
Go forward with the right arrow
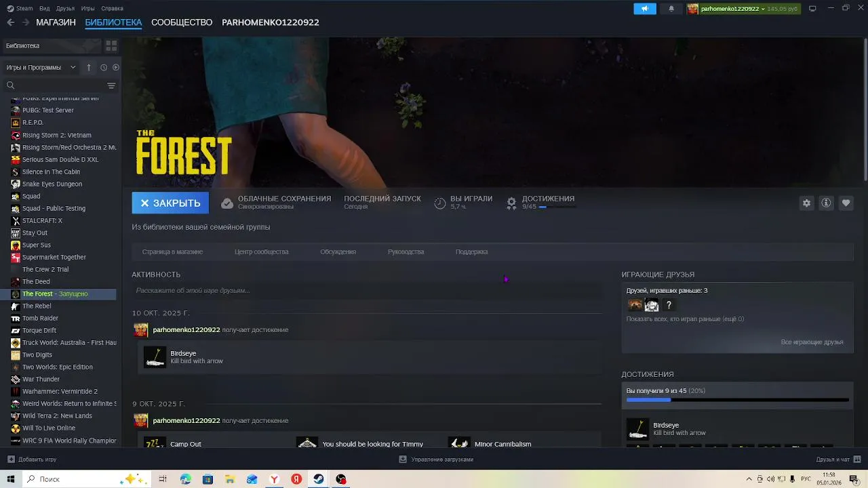pos(26,22)
